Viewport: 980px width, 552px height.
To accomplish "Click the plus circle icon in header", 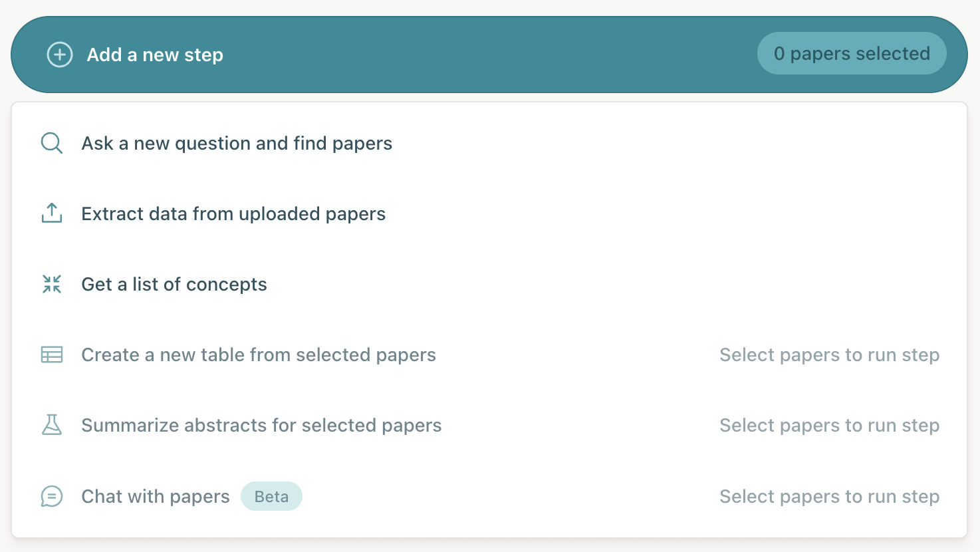I will point(59,55).
